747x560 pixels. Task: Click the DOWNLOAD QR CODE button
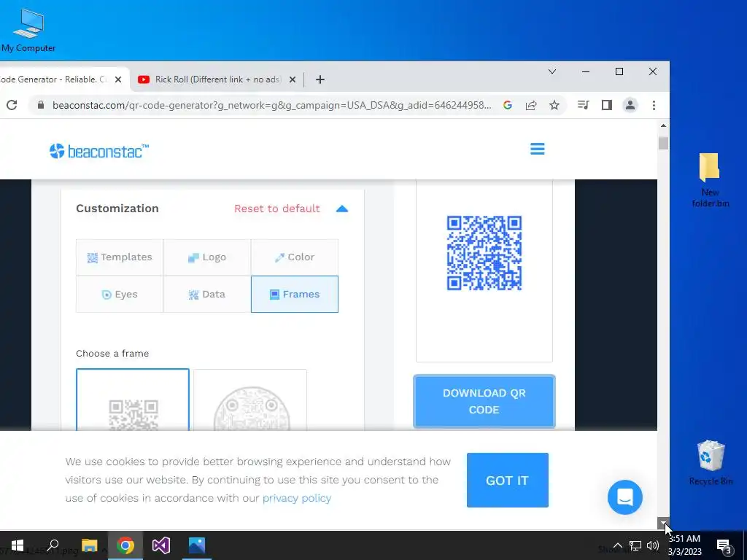[x=484, y=402]
